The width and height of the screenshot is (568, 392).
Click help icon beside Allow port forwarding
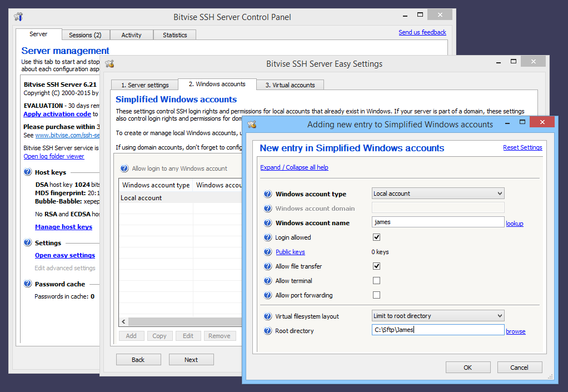tap(268, 295)
